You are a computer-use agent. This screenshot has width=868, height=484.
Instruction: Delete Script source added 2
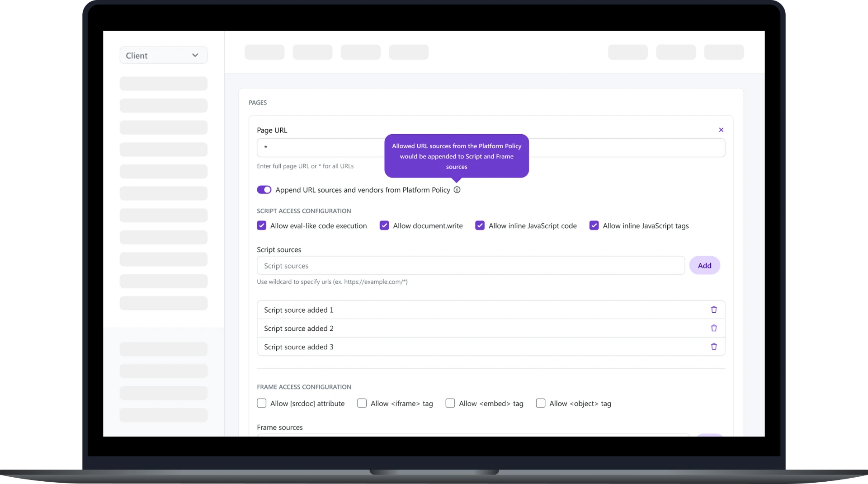[x=714, y=328]
